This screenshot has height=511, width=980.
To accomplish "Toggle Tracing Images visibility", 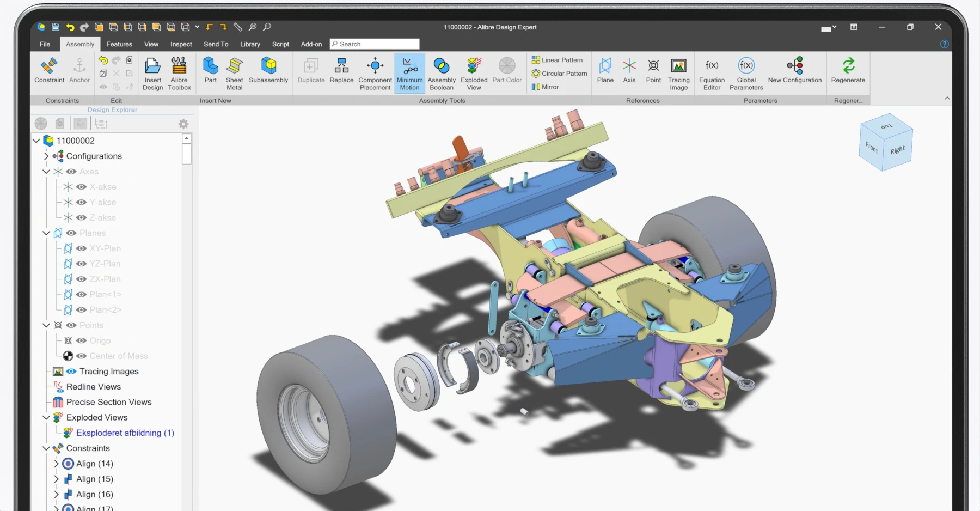I will pos(71,371).
